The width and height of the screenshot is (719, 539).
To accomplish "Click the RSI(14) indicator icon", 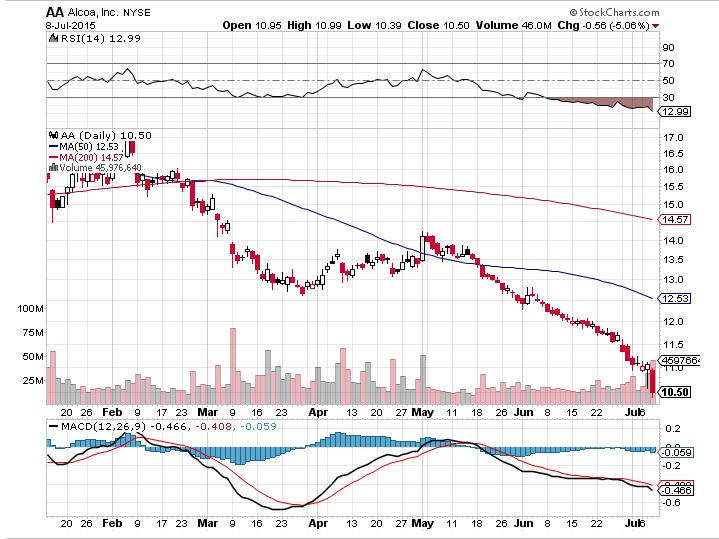I will (x=53, y=39).
